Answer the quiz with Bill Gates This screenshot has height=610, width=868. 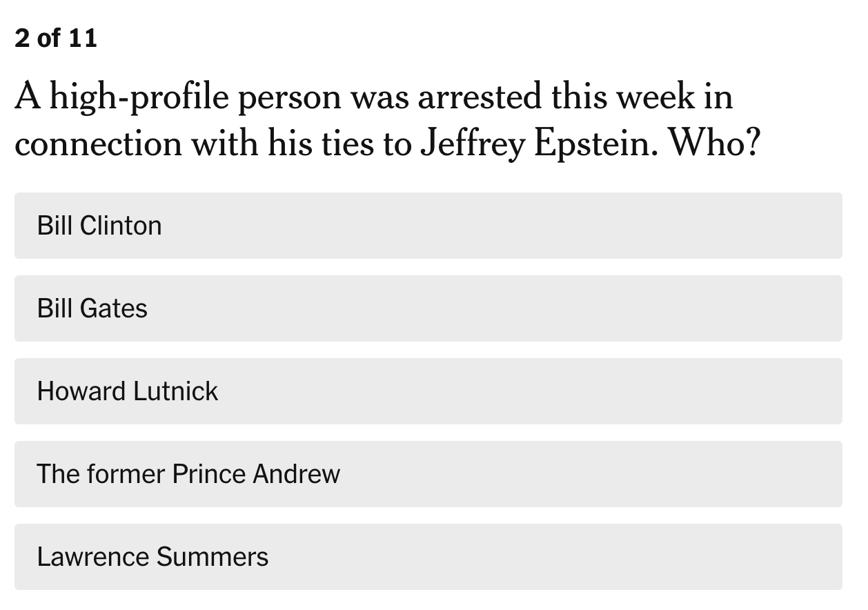pos(428,308)
